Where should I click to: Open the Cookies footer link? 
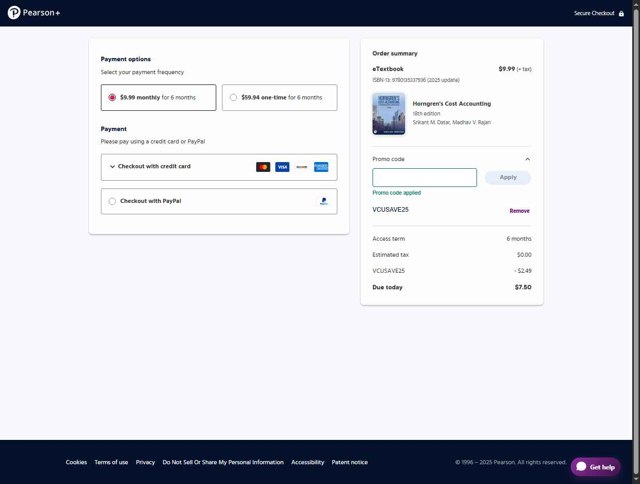pyautogui.click(x=76, y=462)
